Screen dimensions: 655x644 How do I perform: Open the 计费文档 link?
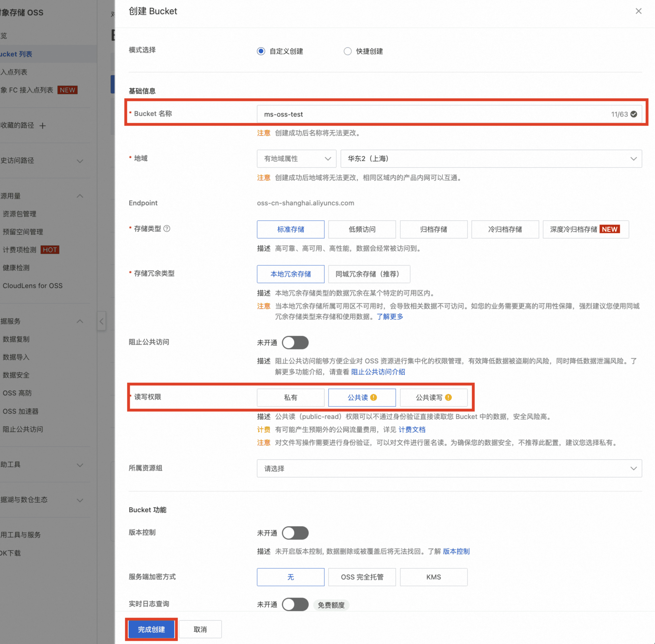(x=412, y=429)
